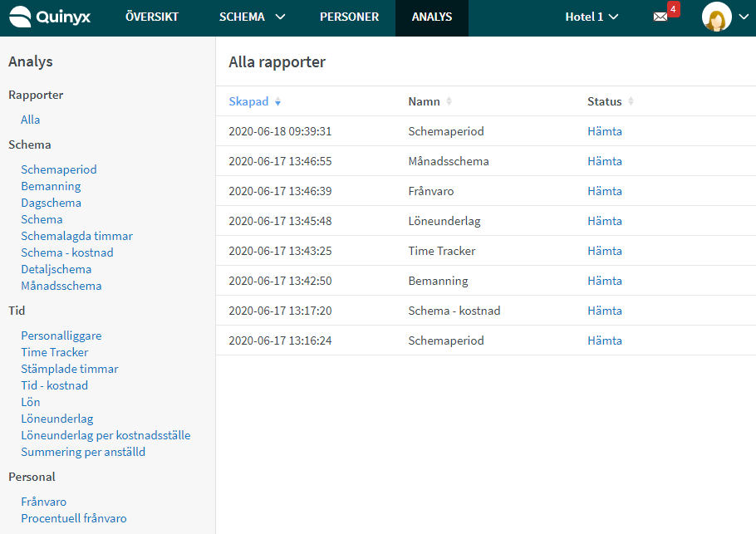Screen dimensions: 756x534
Task: Open the PERSONER tab
Action: pos(349,17)
